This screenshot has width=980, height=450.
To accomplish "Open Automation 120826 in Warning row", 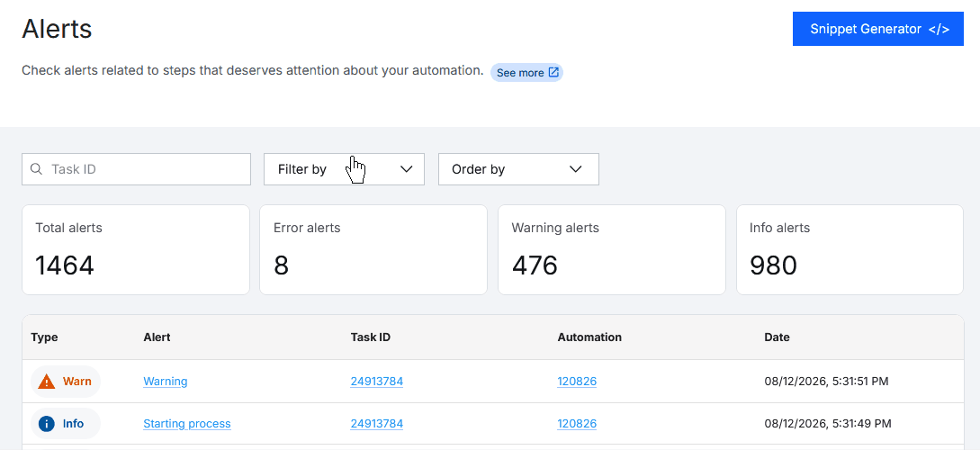I will (x=577, y=382).
